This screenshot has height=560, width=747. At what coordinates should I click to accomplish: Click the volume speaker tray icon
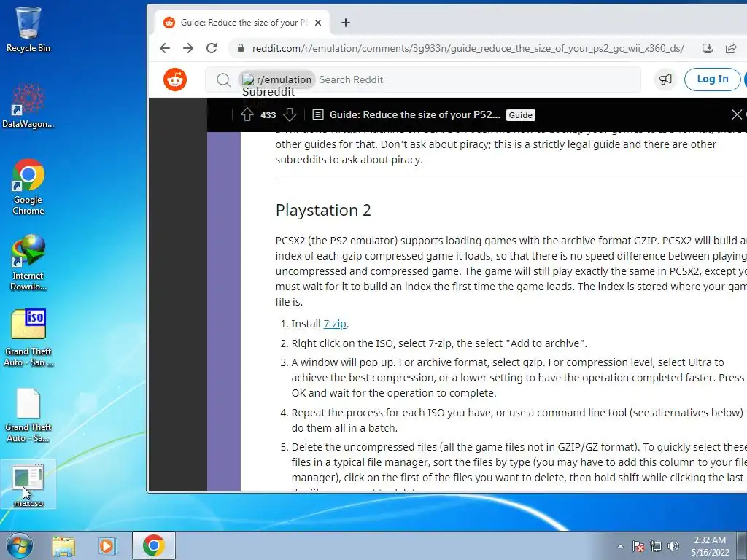click(673, 546)
